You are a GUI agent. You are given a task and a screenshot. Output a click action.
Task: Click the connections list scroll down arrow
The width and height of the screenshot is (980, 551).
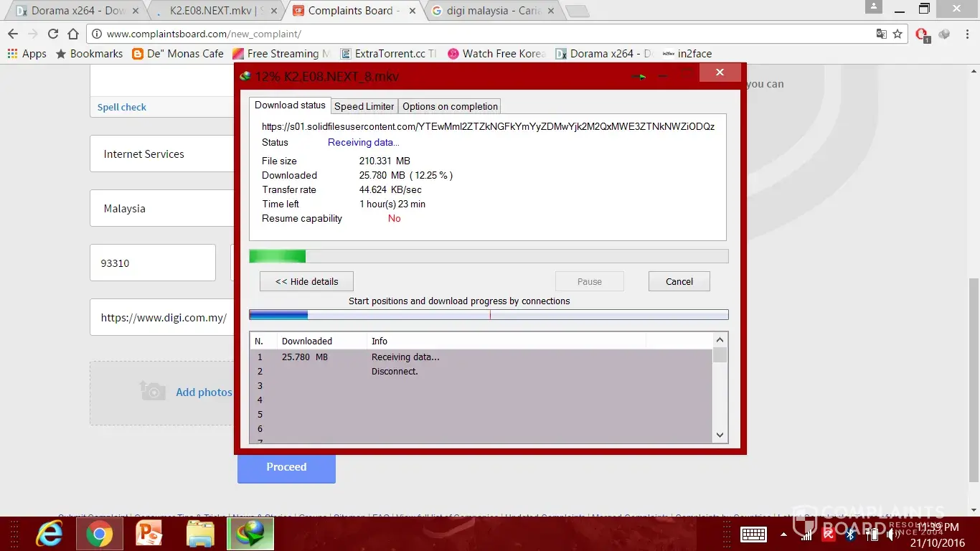coord(720,435)
